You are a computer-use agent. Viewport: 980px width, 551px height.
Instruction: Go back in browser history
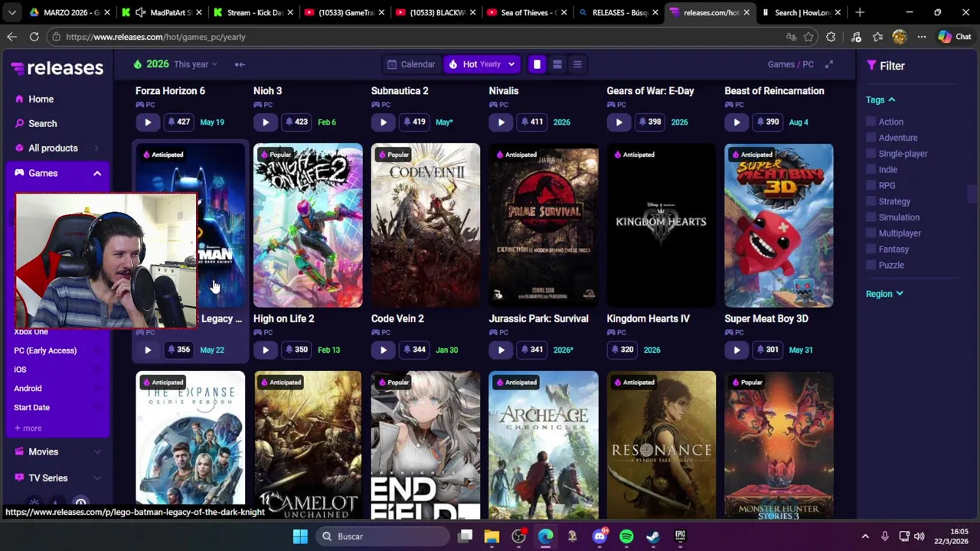[12, 37]
